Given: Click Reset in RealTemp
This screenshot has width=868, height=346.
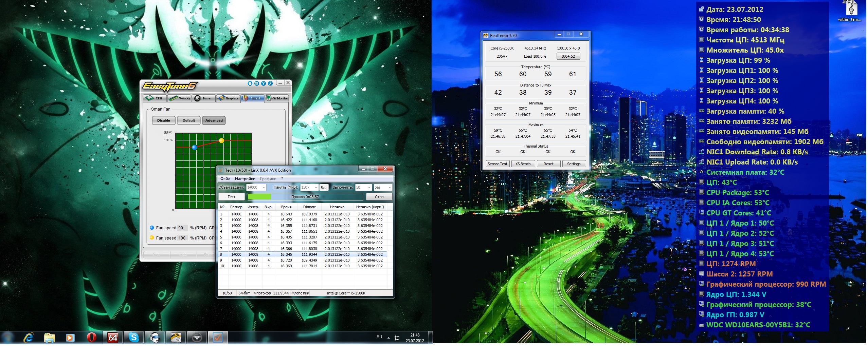Looking at the screenshot, I should click(548, 164).
